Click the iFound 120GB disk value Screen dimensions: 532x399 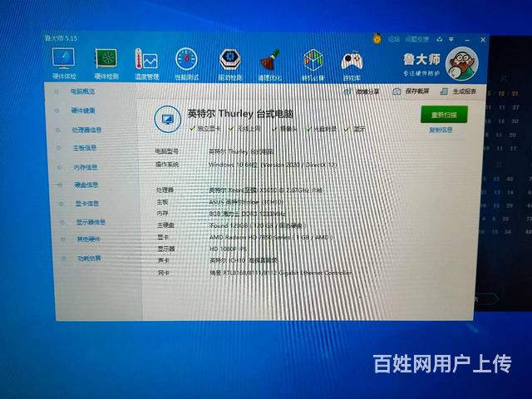pyautogui.click(x=257, y=225)
